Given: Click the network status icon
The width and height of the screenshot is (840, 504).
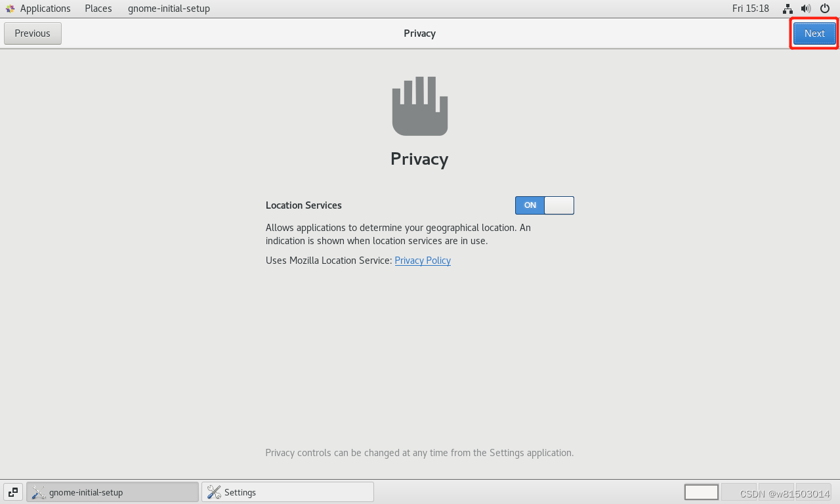Looking at the screenshot, I should pos(787,9).
